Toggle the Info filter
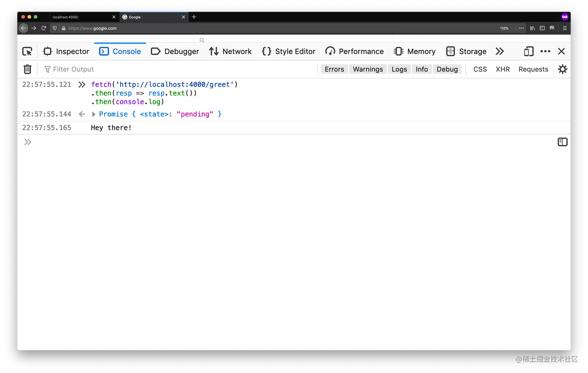Image resolution: width=588 pixels, height=373 pixels. [422, 69]
